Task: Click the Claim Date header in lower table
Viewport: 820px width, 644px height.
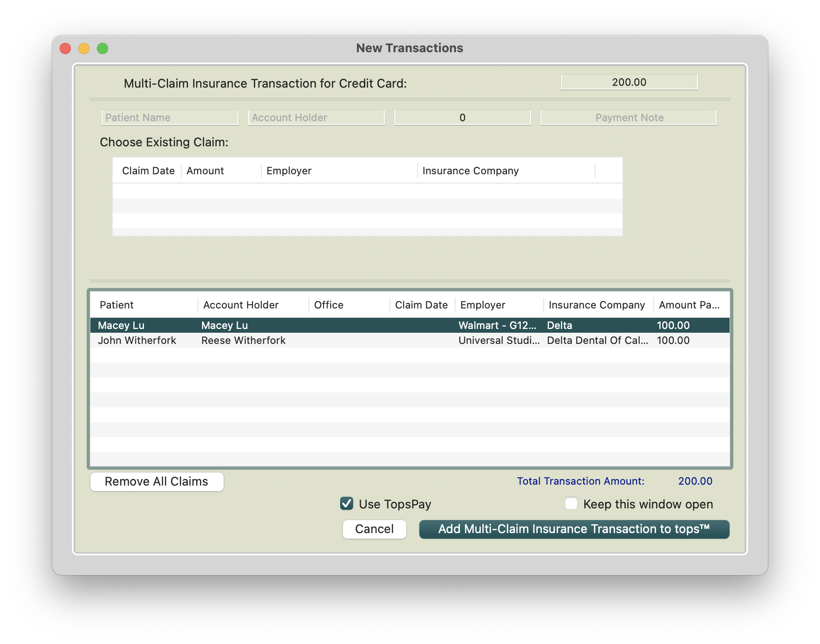Action: [423, 305]
